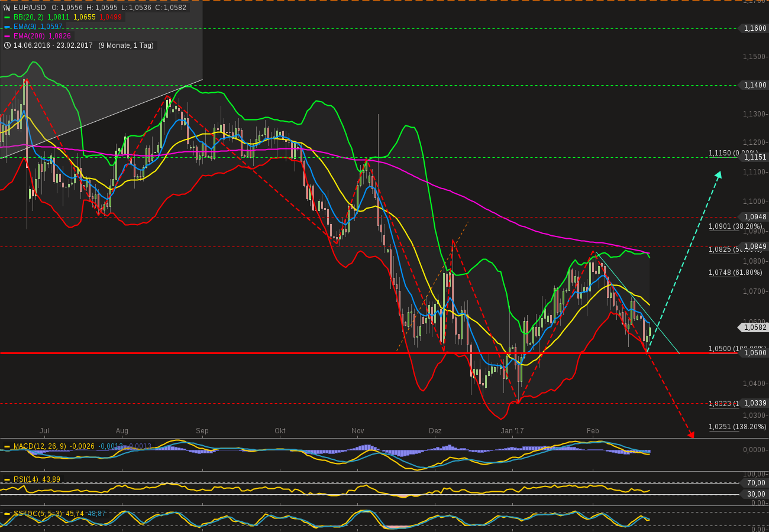Click the yellow SSTOC legend color marker
The height and width of the screenshot is (532, 769).
[x=7, y=514]
